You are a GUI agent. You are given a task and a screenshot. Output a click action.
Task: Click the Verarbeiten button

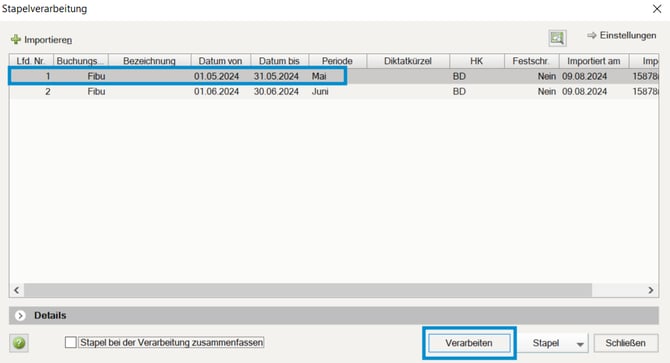pos(469,343)
